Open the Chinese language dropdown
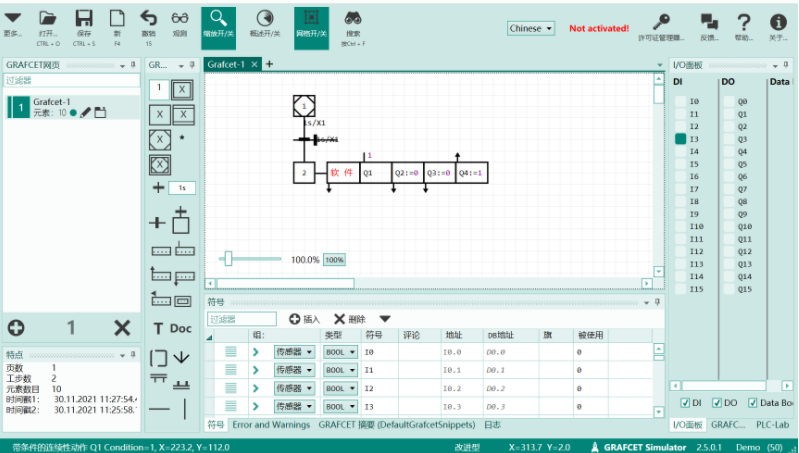The width and height of the screenshot is (799, 453). tap(531, 29)
